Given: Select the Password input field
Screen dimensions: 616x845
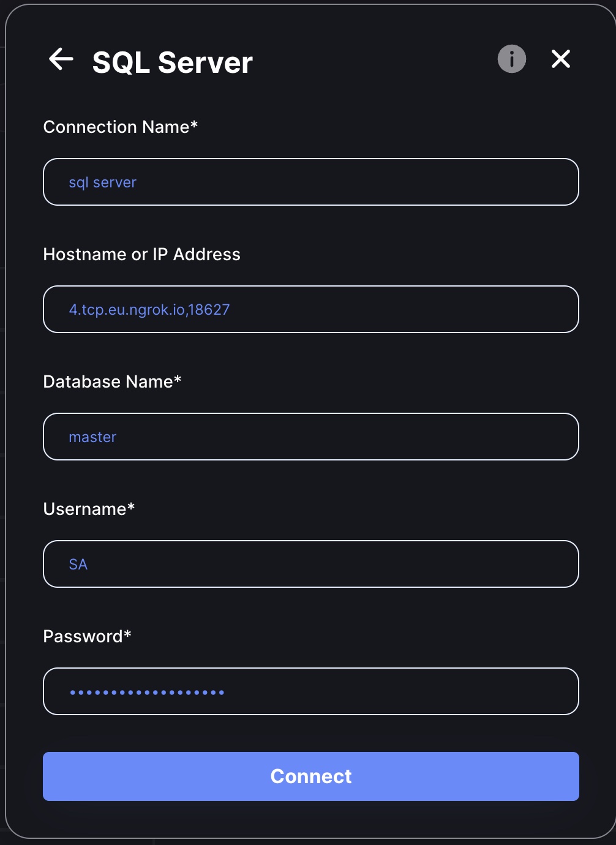Looking at the screenshot, I should (311, 691).
